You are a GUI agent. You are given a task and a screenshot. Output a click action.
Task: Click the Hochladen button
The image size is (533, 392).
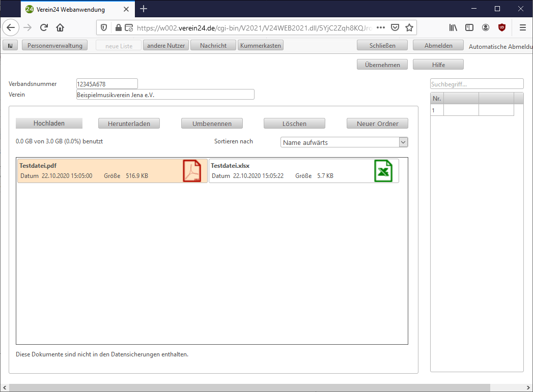point(49,124)
